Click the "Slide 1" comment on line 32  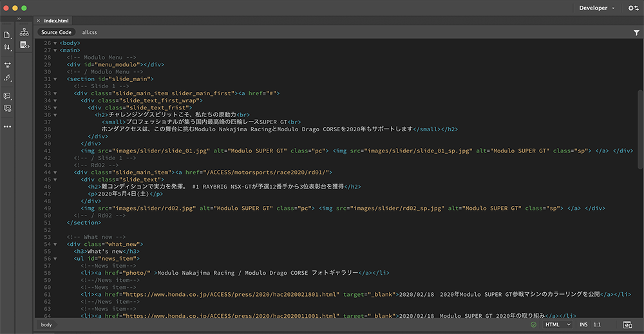(x=102, y=86)
